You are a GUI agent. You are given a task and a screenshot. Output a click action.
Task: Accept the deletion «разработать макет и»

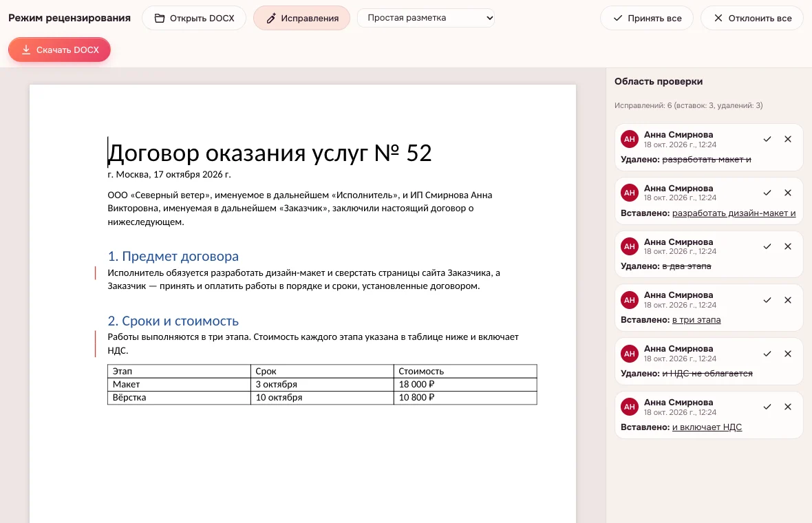click(x=767, y=139)
